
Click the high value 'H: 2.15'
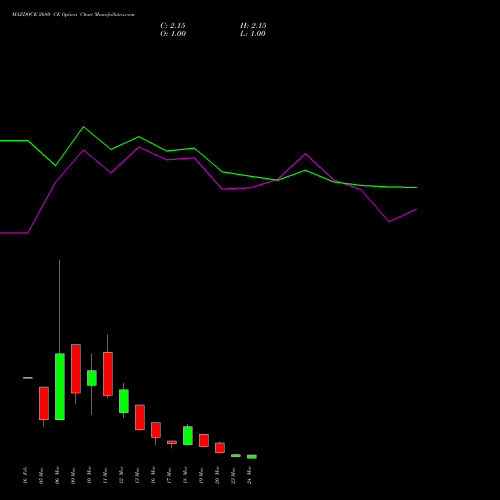(253, 26)
